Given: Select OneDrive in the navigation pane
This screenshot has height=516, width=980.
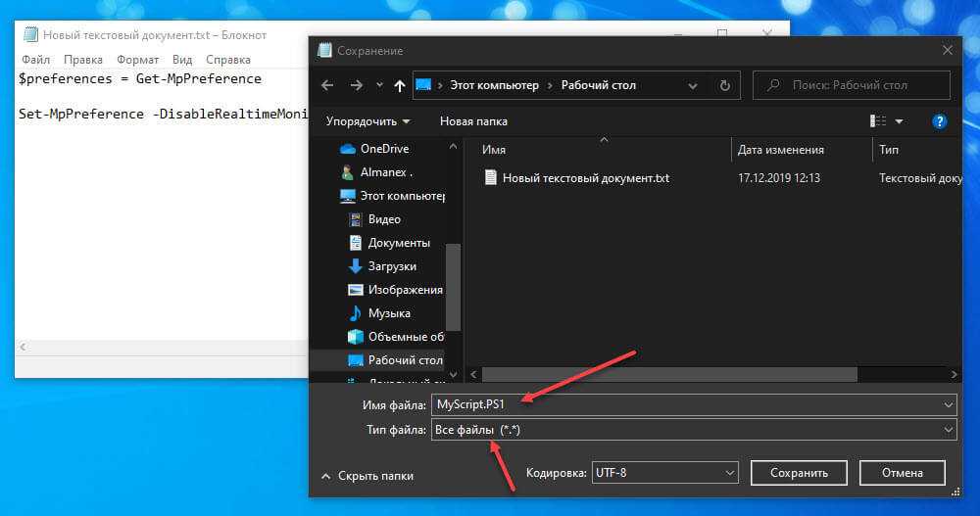Looking at the screenshot, I should 383,149.
